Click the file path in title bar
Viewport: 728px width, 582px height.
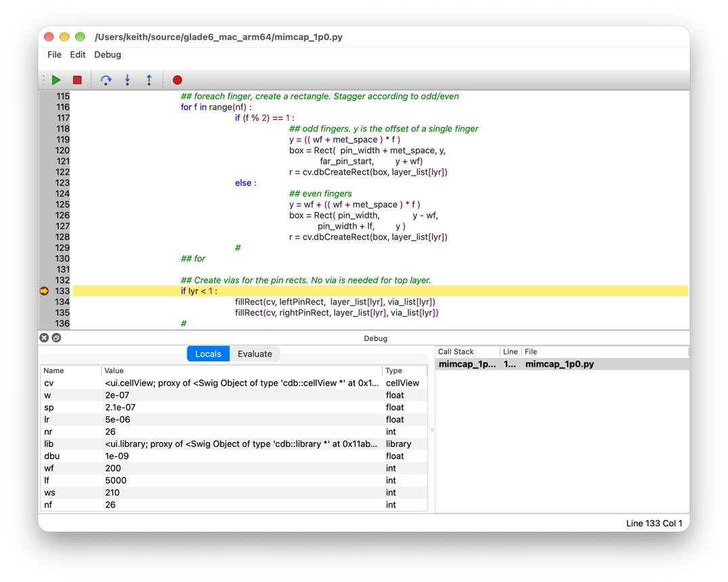(219, 37)
